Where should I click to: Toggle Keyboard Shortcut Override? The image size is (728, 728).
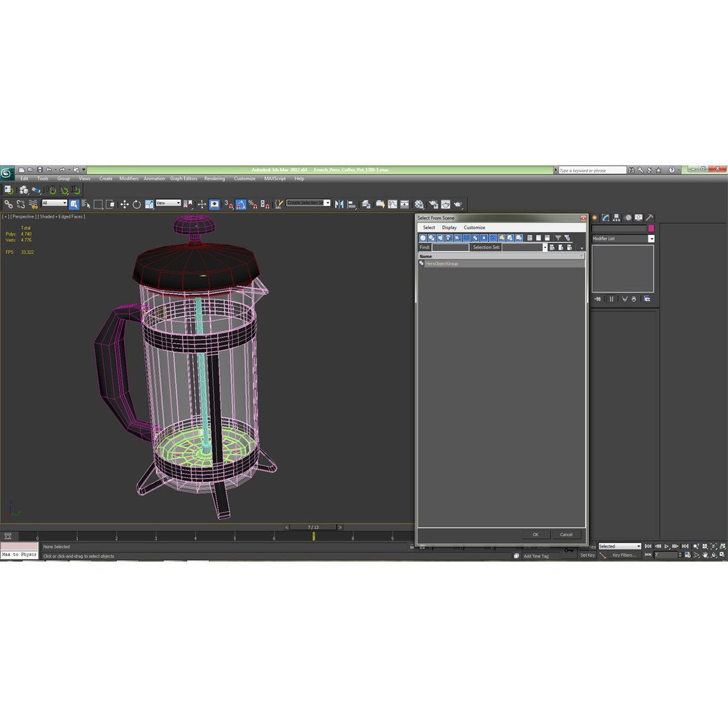coord(214,204)
